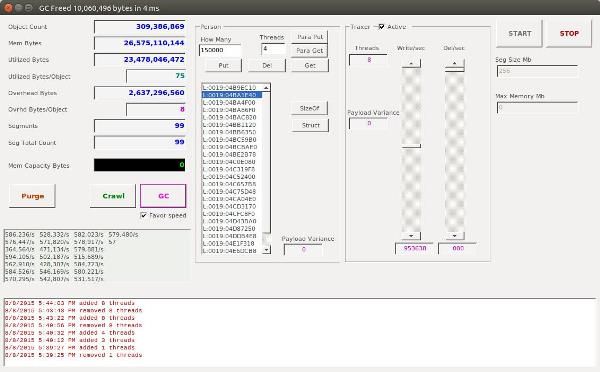The height and width of the screenshot is (372, 600).
Task: Click the Purge button
Action: 33,196
